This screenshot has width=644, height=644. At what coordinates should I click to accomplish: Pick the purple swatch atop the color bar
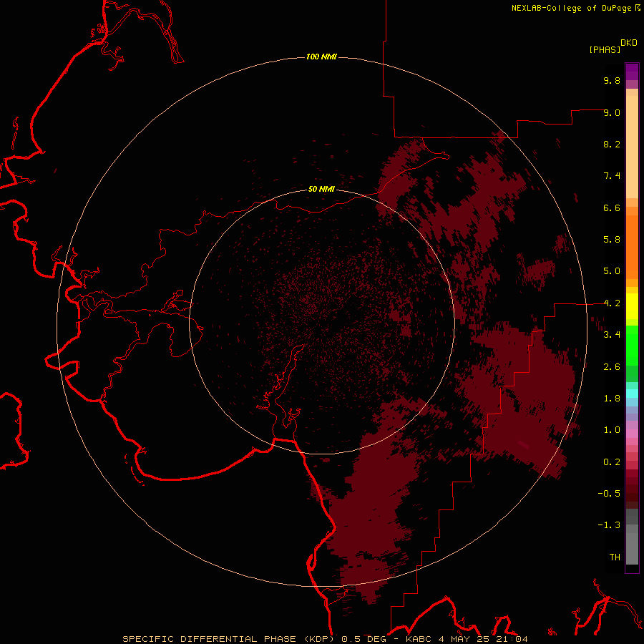pos(632,72)
